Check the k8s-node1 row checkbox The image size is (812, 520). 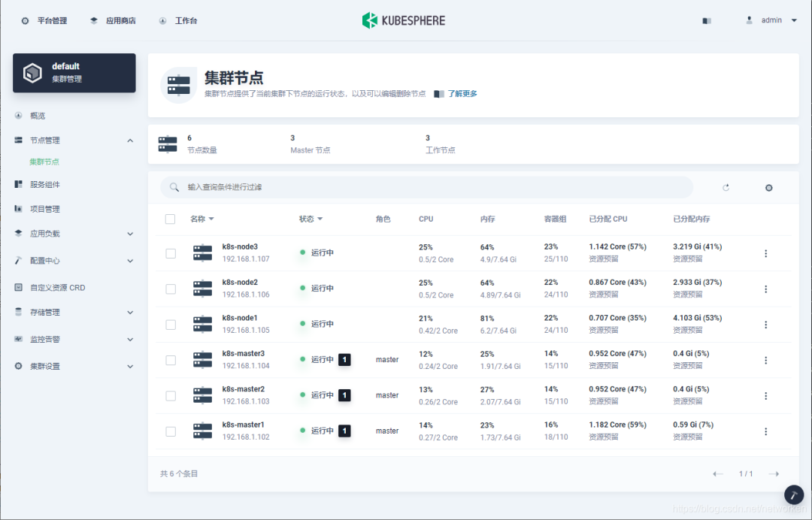coord(171,325)
